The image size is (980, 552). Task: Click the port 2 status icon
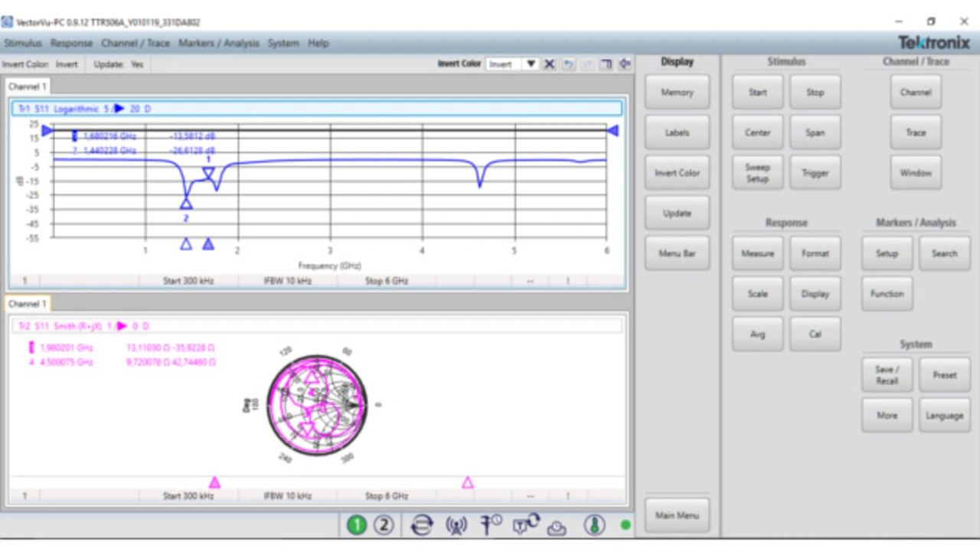point(384,524)
